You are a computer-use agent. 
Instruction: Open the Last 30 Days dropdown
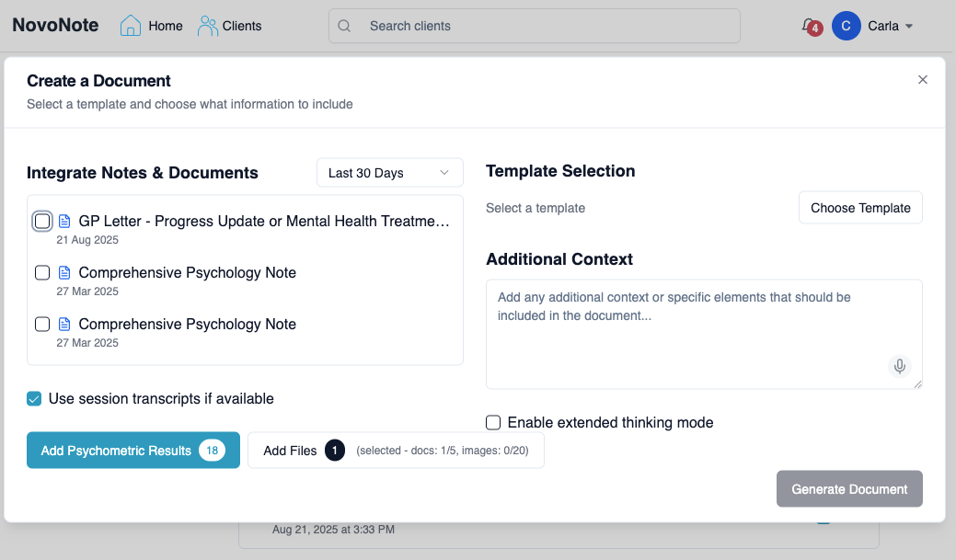pos(389,173)
